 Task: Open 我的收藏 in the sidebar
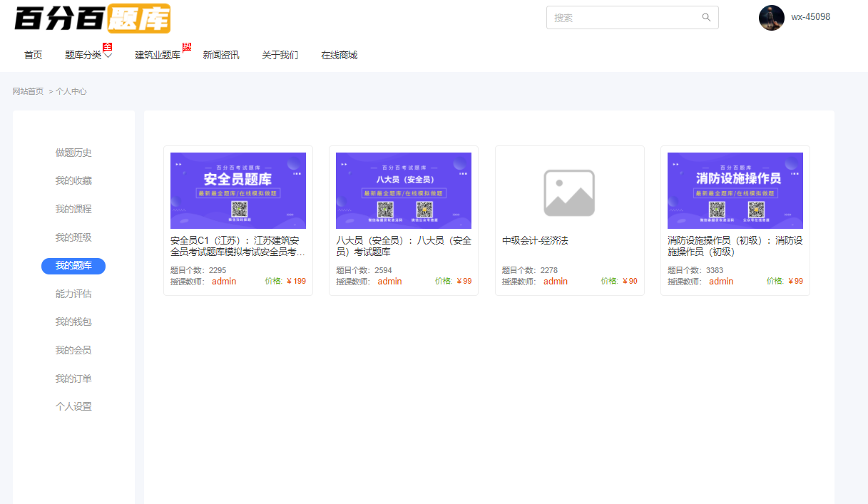[73, 181]
